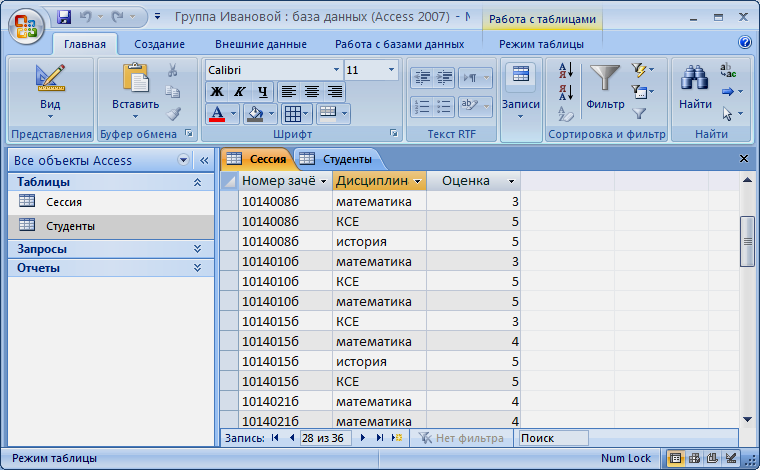Image resolution: width=760 pixels, height=470 pixels.
Task: Cut selection with the scissors icon
Action: [x=173, y=70]
